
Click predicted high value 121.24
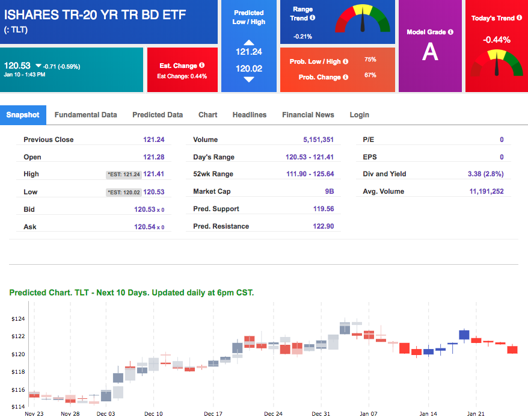[x=249, y=52]
